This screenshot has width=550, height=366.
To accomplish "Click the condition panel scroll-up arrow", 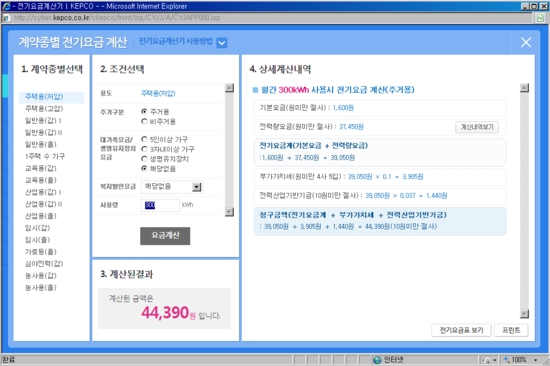I will (x=229, y=88).
